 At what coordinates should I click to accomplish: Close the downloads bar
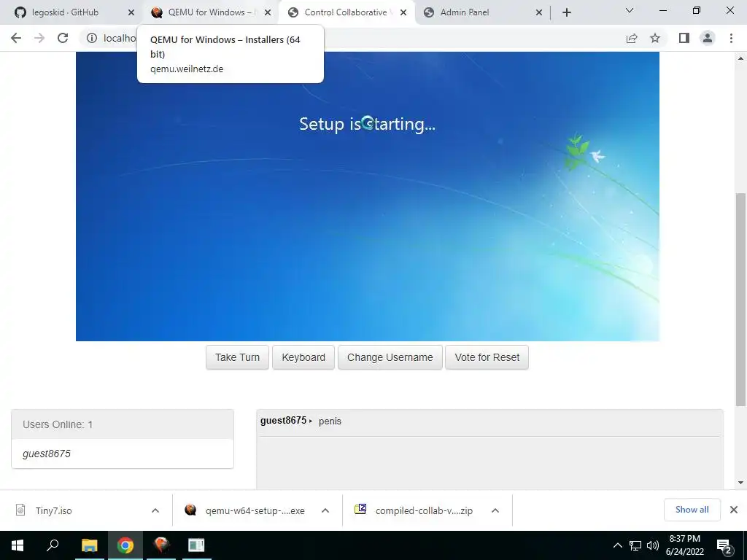[x=734, y=510]
